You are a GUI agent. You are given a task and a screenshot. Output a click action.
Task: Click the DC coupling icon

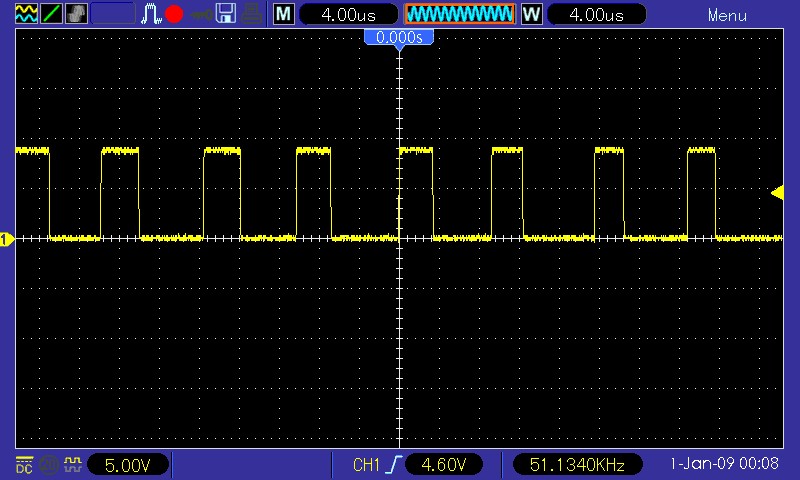[x=24, y=465]
